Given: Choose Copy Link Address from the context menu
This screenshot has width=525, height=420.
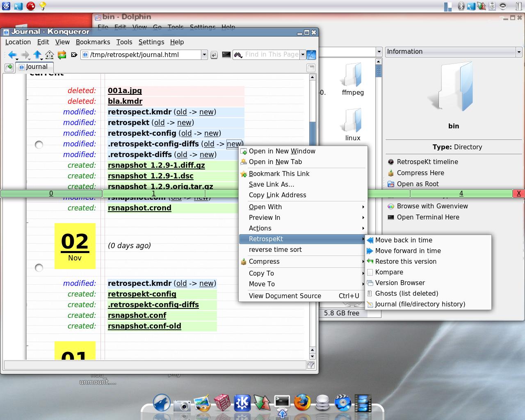Looking at the screenshot, I should click(303, 195).
